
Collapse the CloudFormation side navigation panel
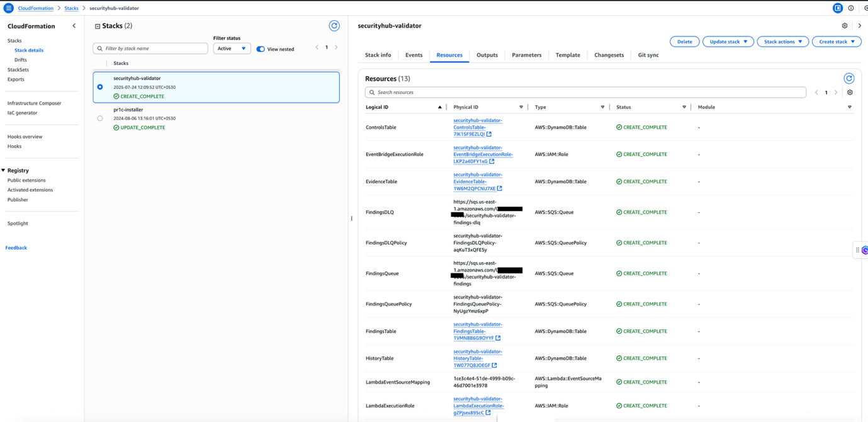pos(74,26)
